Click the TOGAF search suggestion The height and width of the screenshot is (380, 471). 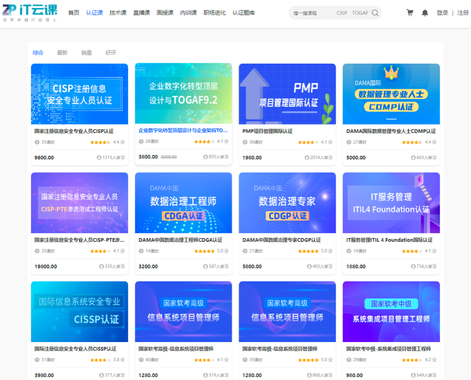pyautogui.click(x=360, y=13)
